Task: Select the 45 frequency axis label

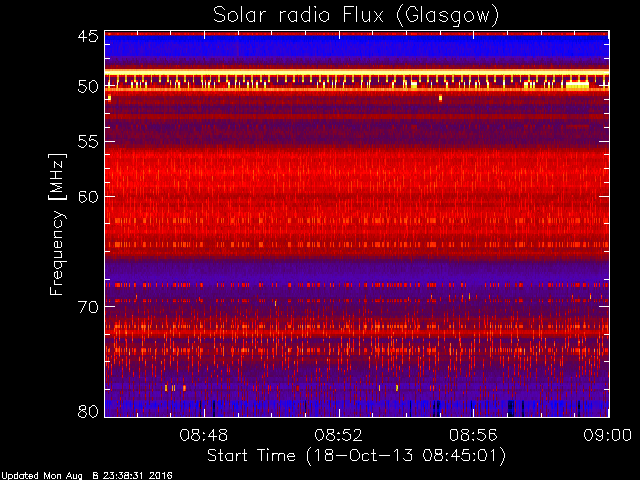Action: click(x=88, y=37)
